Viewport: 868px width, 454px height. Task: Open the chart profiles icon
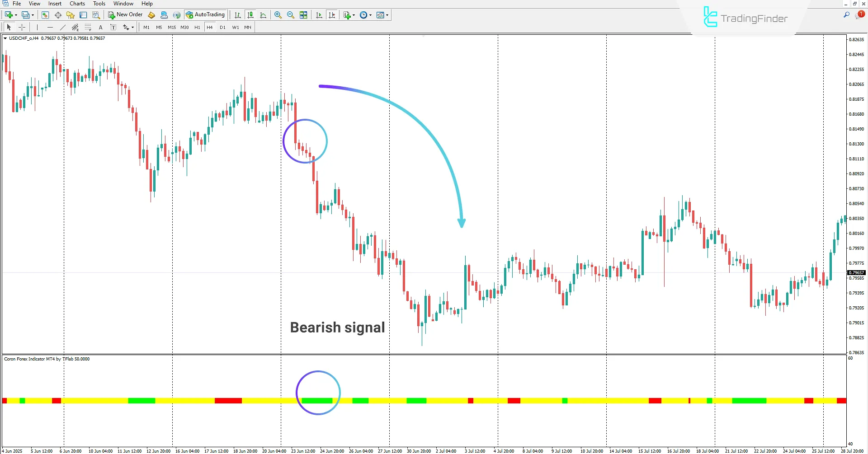[26, 15]
